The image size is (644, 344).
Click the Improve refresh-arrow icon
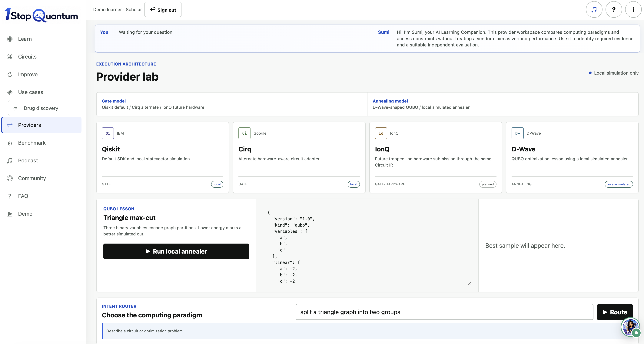[10, 75]
